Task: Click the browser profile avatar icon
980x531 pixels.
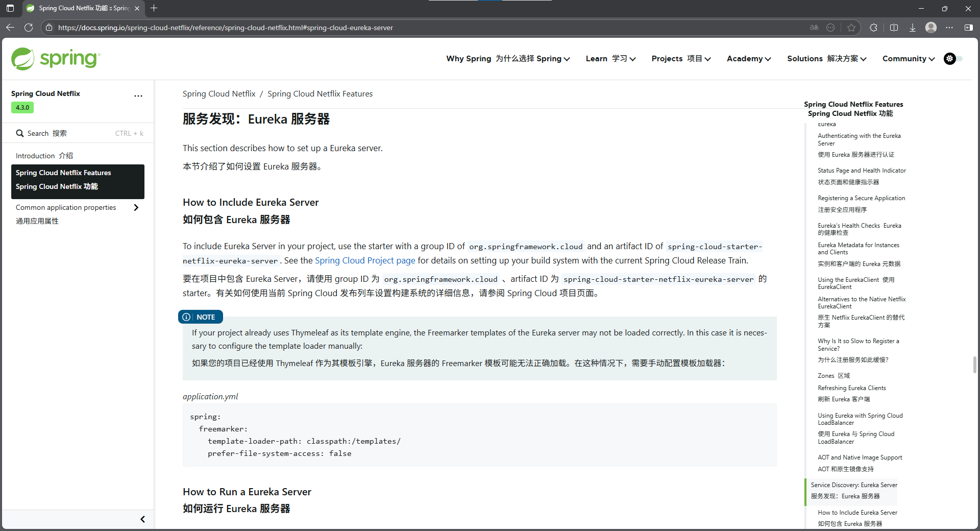Action: tap(930, 28)
